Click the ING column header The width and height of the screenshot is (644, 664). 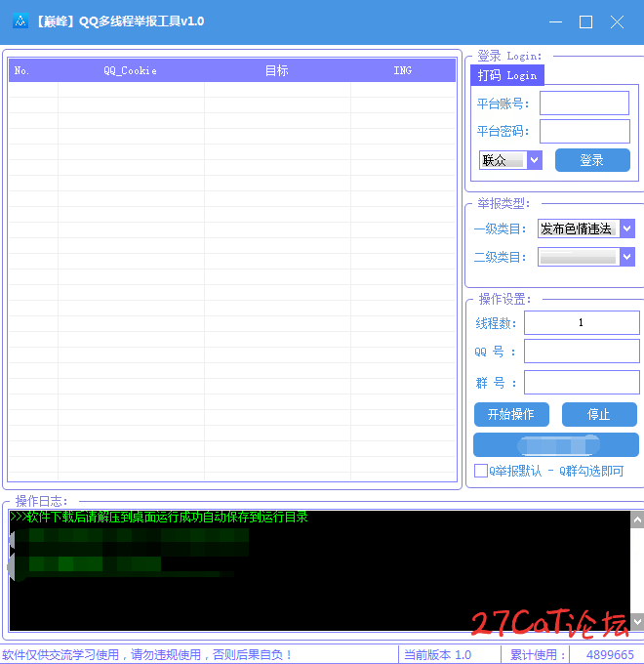tap(403, 70)
